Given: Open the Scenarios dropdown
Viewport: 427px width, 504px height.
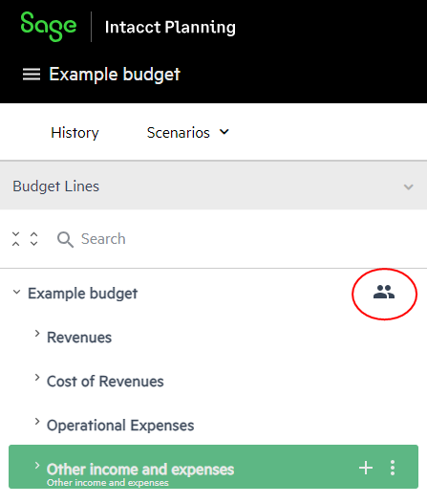Looking at the screenshot, I should (188, 132).
